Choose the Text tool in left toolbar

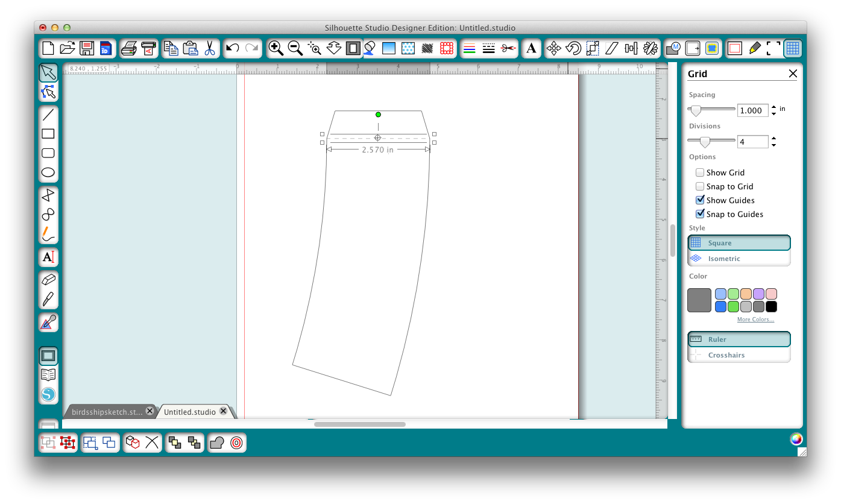[48, 257]
